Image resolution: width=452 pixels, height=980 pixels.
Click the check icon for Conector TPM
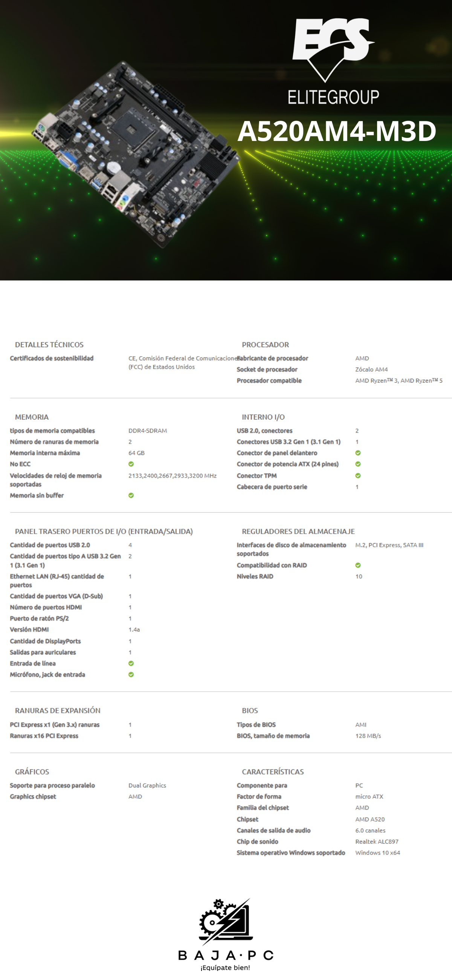coord(358,476)
